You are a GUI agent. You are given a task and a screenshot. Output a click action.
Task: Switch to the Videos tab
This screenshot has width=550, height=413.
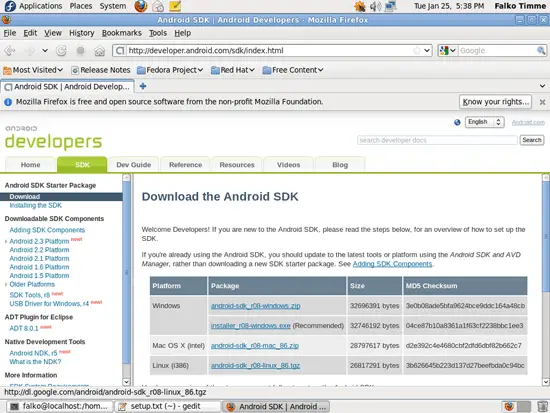[x=288, y=165]
